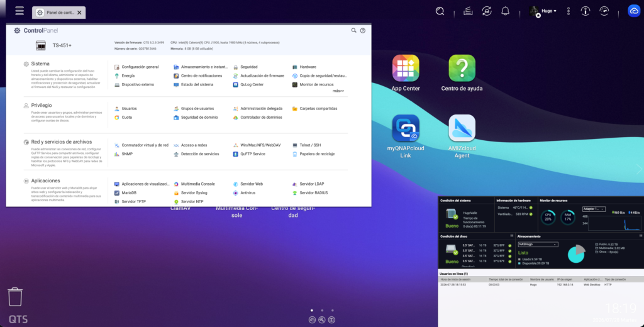Open the Adapter 1 network dropdown
The height and width of the screenshot is (327, 644).
594,209
